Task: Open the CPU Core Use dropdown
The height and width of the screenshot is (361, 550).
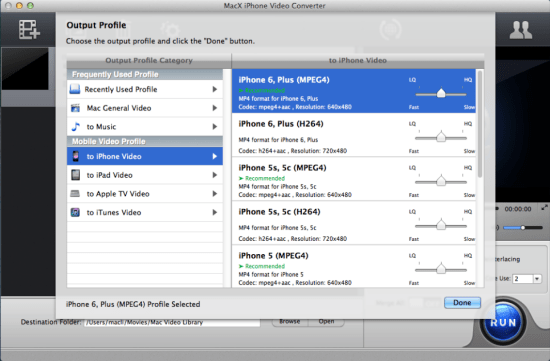Action: (537, 279)
